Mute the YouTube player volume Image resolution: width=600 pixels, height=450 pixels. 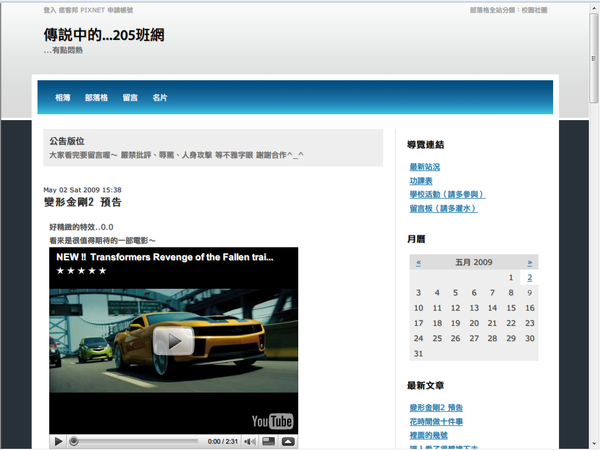[x=250, y=441]
